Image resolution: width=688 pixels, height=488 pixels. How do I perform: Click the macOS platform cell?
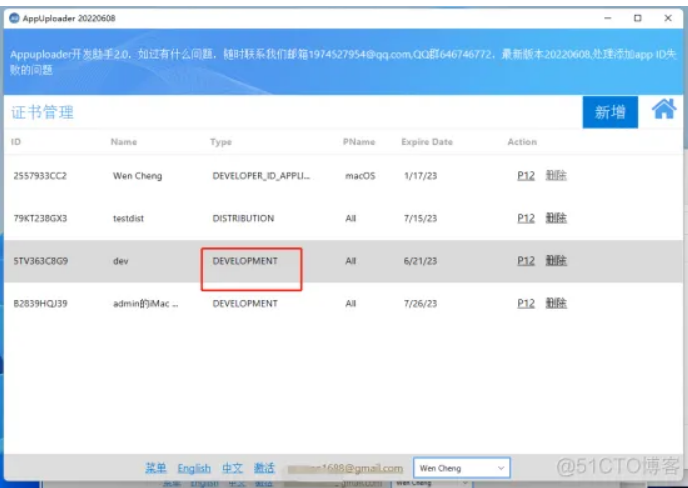pyautogui.click(x=360, y=176)
